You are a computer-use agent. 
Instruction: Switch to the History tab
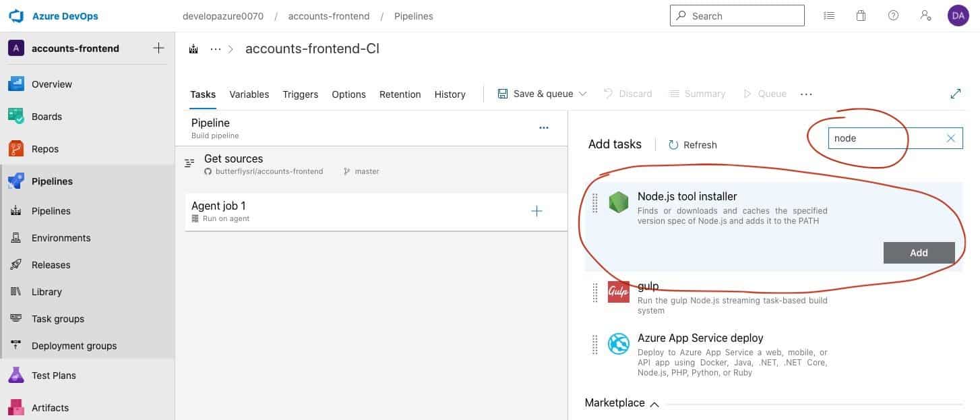tap(450, 94)
